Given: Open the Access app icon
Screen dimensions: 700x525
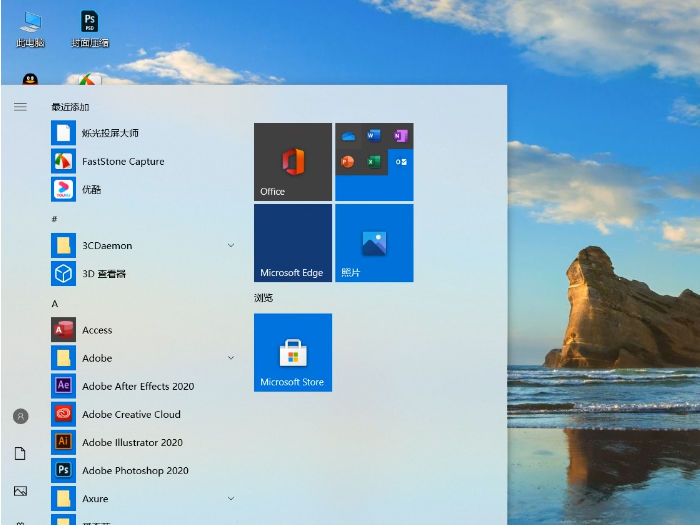Looking at the screenshot, I should click(x=63, y=330).
